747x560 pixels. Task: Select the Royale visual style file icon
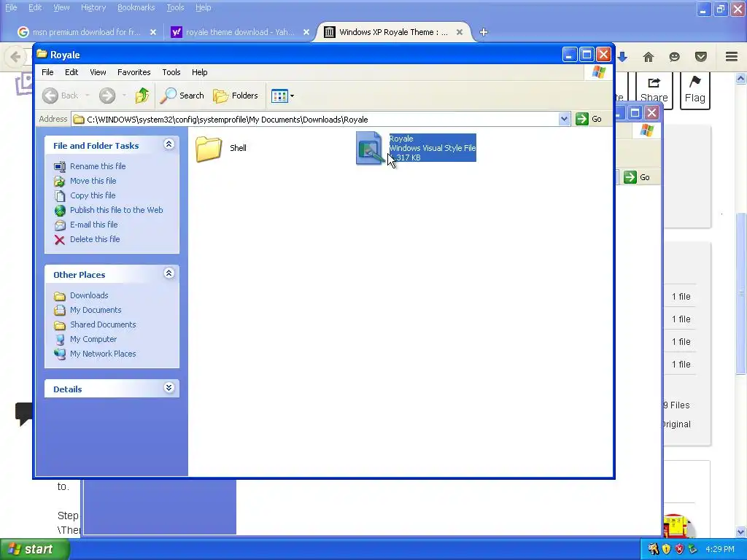[370, 148]
